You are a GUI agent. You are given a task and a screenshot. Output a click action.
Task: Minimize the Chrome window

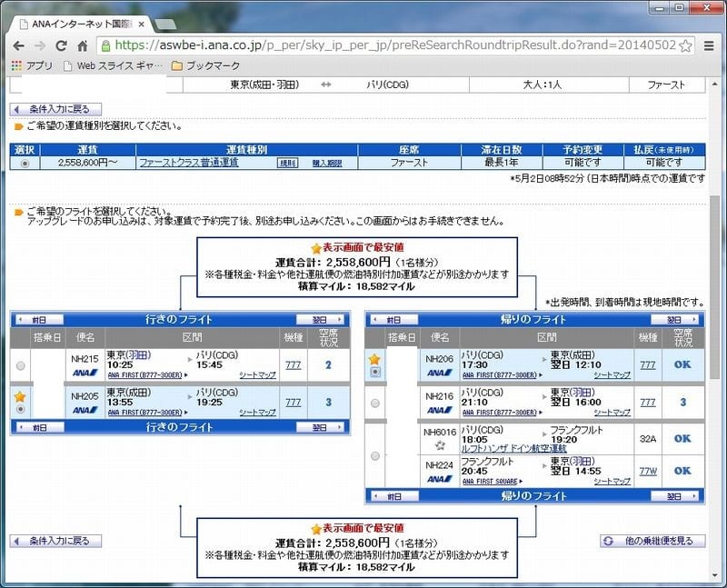[659, 8]
